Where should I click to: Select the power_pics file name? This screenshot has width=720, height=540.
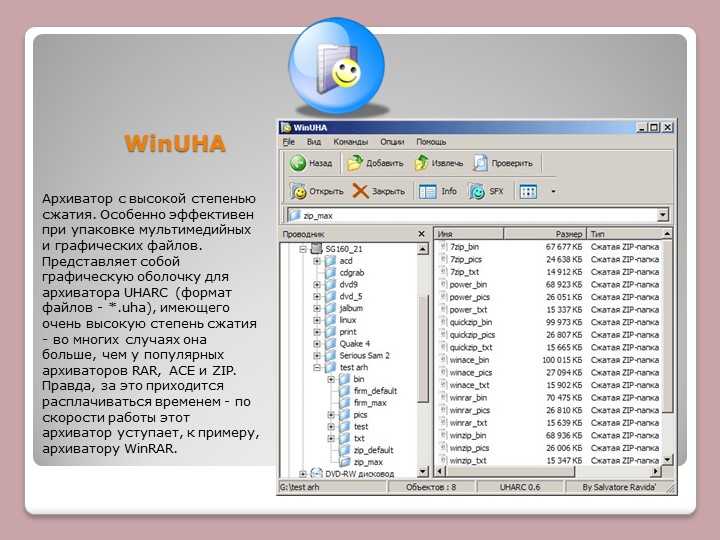coord(470,297)
